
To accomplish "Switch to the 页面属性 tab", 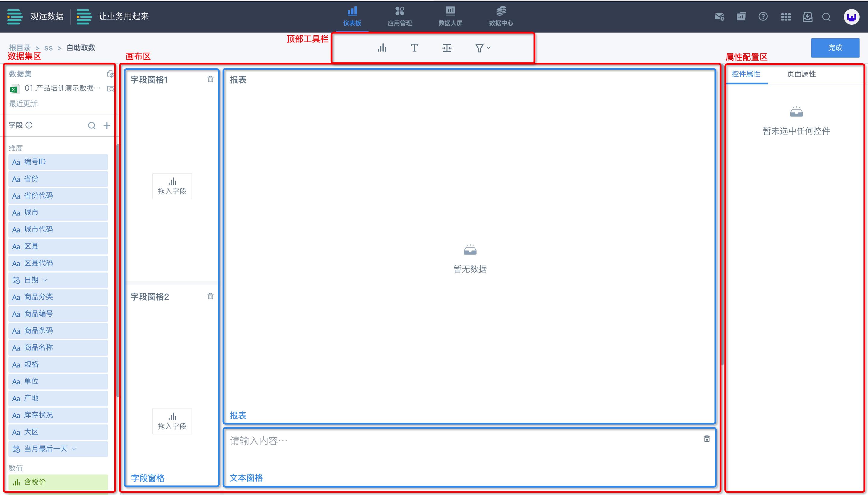I will pos(801,74).
